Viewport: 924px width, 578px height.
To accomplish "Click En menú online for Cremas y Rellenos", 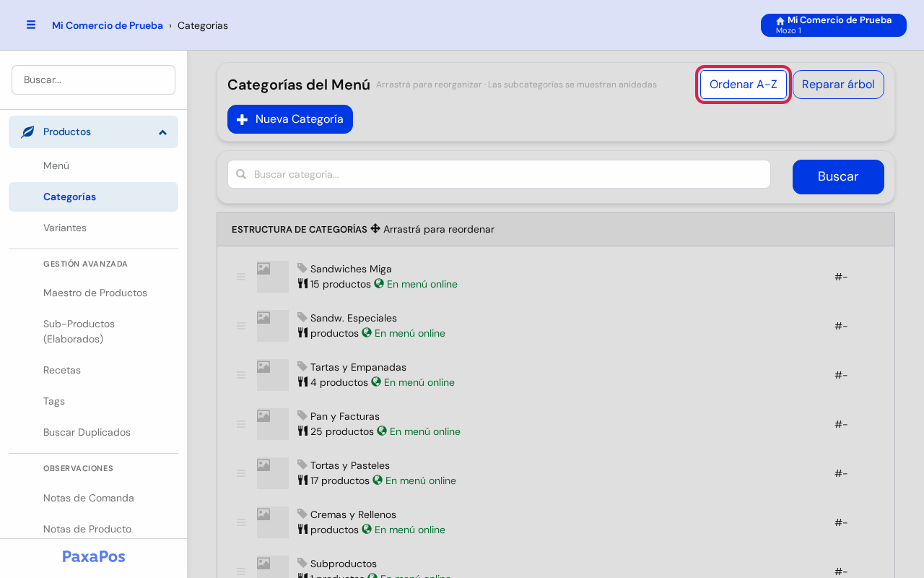I will 410,530.
